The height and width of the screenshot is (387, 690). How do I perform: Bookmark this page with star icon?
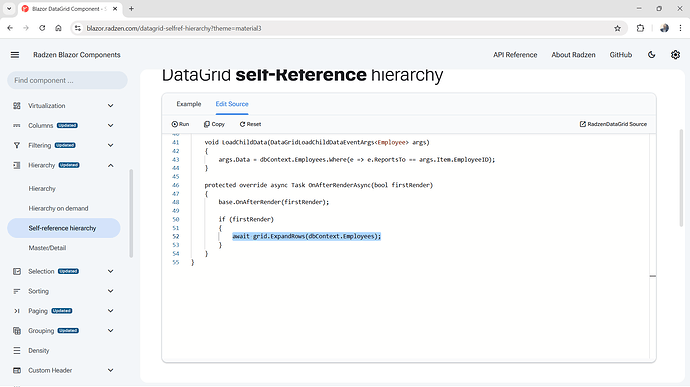pyautogui.click(x=617, y=28)
